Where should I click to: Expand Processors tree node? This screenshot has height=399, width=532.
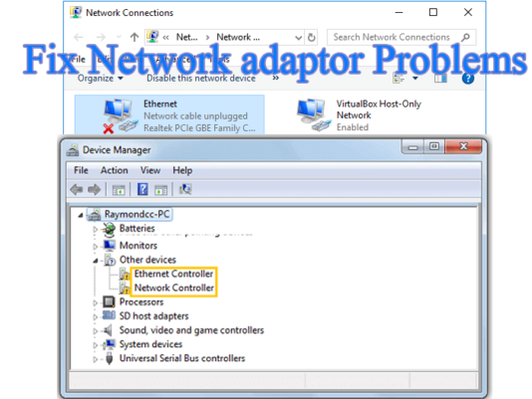pos(96,303)
